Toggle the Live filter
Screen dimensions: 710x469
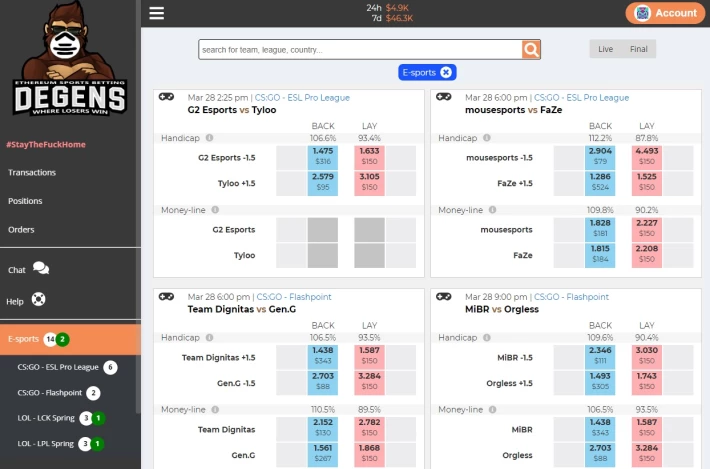[x=605, y=49]
